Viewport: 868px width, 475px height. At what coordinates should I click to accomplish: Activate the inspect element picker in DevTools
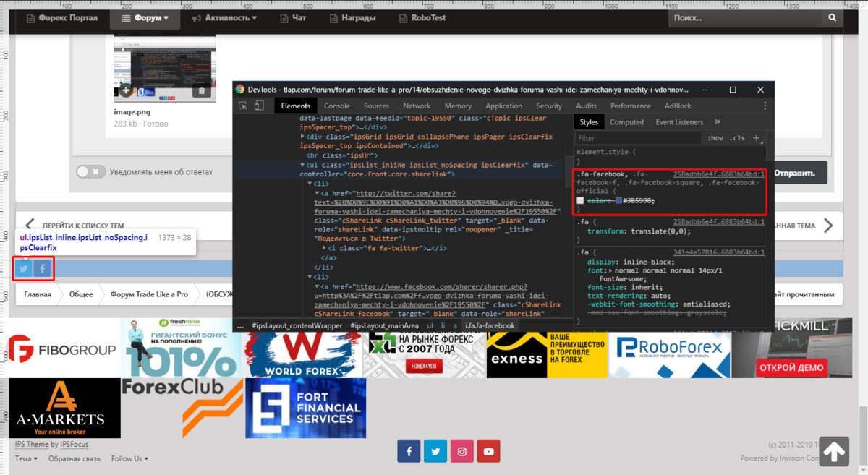point(242,106)
